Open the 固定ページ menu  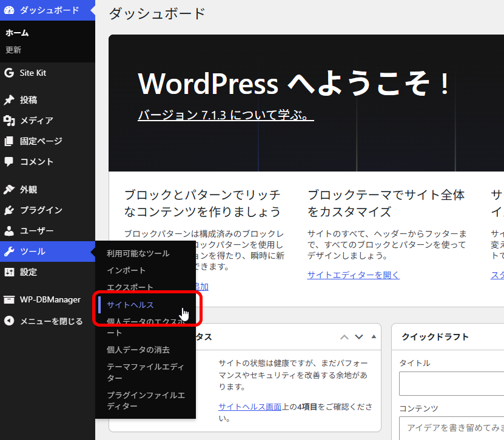[x=47, y=141]
